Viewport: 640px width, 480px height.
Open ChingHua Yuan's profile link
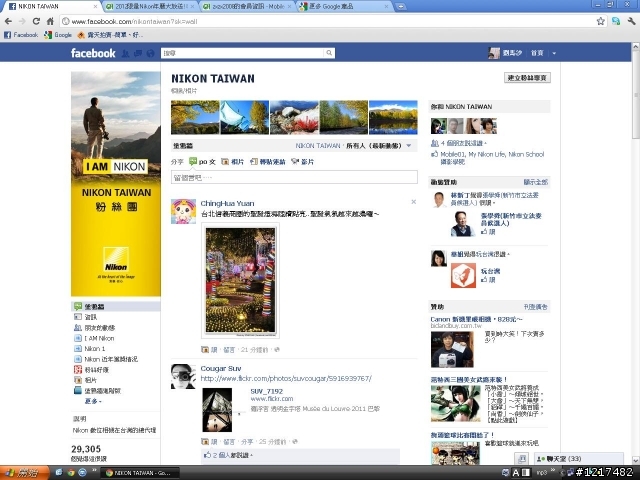(227, 203)
